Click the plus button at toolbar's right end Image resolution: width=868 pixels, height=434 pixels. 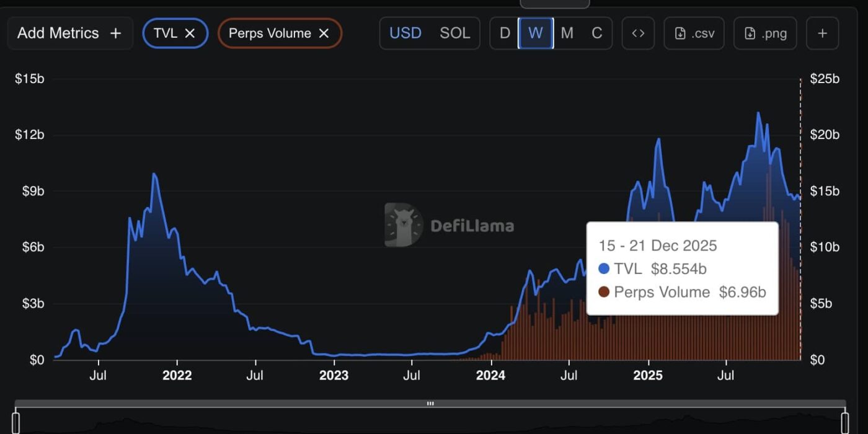click(x=822, y=33)
